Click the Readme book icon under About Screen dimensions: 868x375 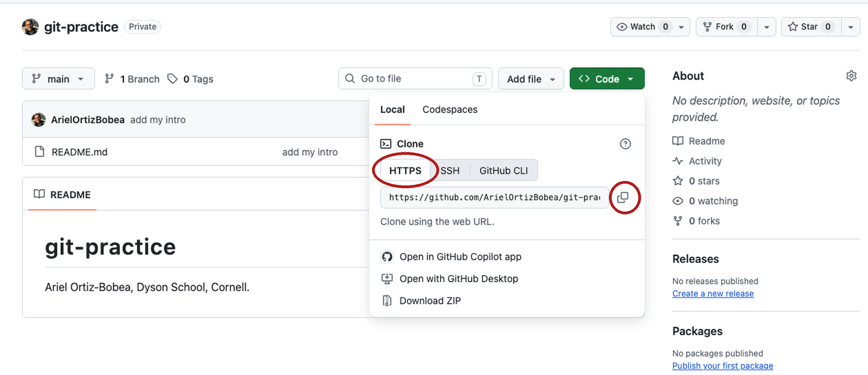pyautogui.click(x=678, y=141)
